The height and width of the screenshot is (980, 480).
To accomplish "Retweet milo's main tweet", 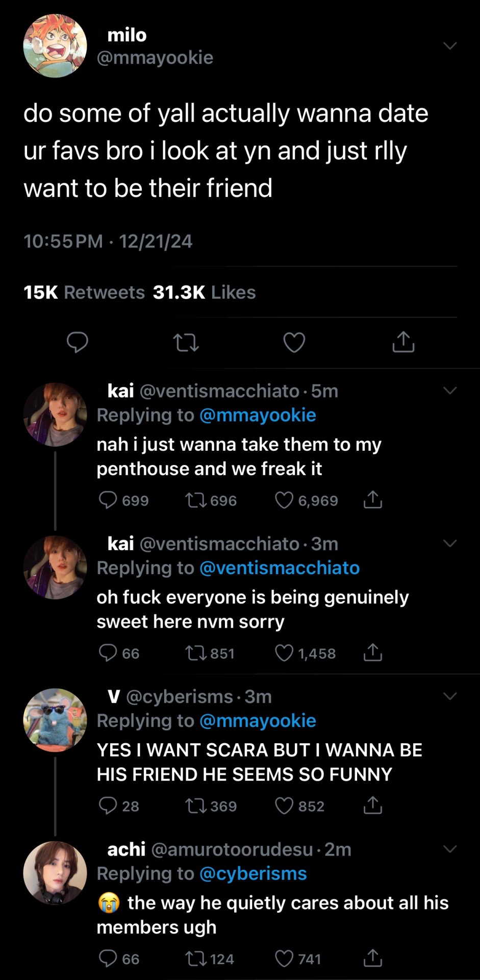I will (x=186, y=342).
